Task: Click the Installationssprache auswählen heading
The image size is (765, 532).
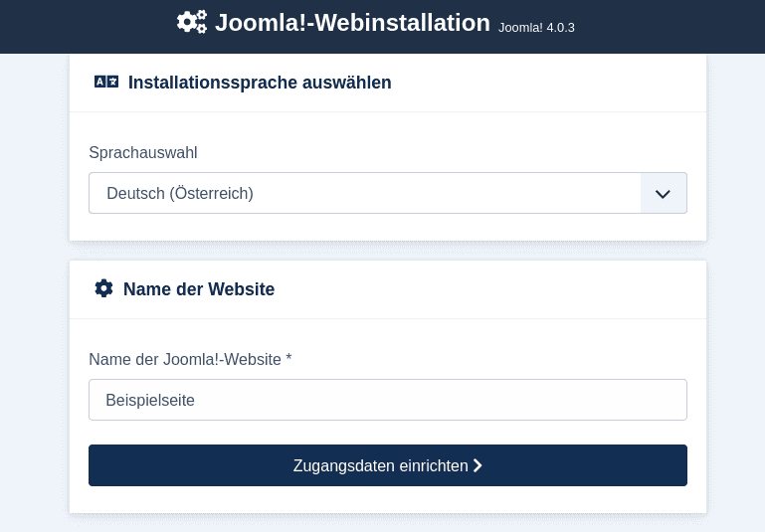Action: 260,83
